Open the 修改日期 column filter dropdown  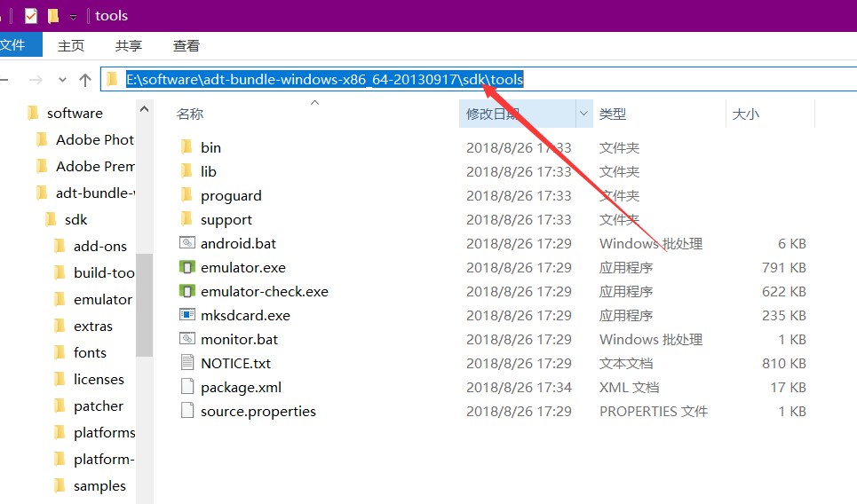click(583, 114)
